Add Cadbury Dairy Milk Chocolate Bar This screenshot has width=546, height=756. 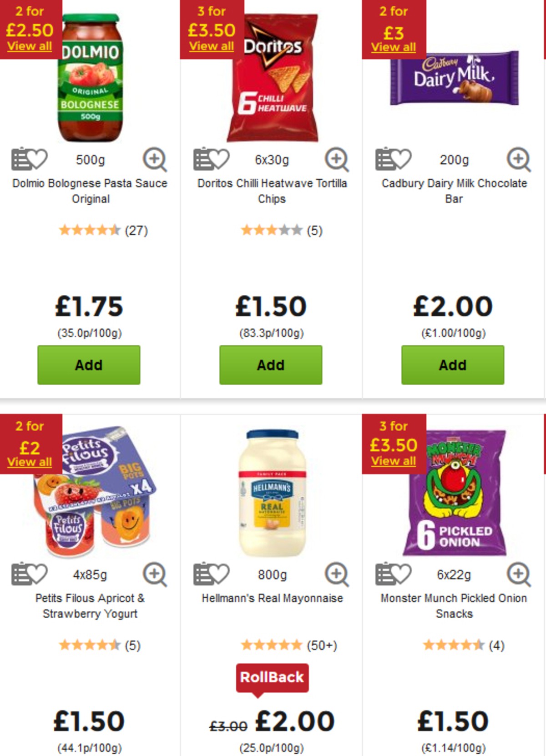tap(453, 364)
